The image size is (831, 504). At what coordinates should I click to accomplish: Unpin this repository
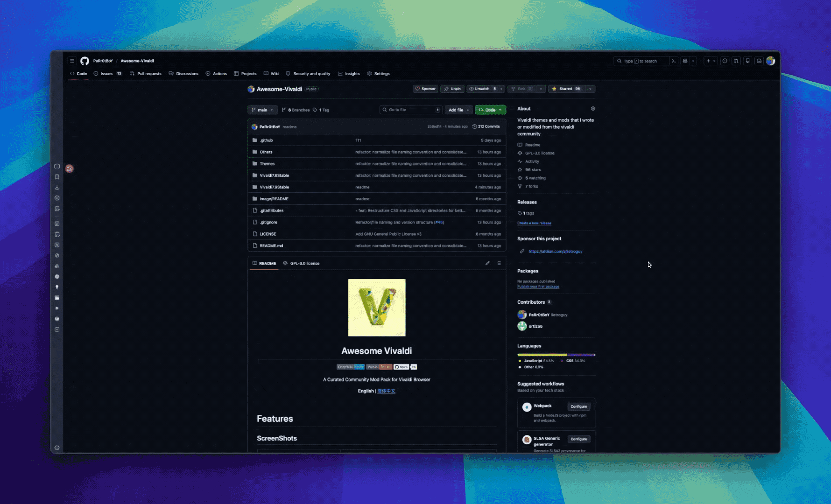(x=452, y=89)
